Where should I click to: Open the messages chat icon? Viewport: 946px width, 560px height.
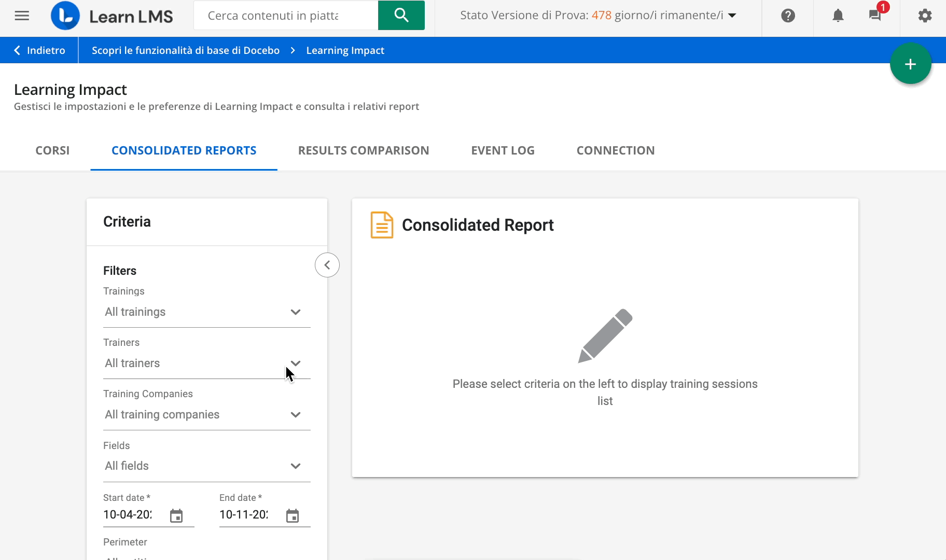(875, 15)
